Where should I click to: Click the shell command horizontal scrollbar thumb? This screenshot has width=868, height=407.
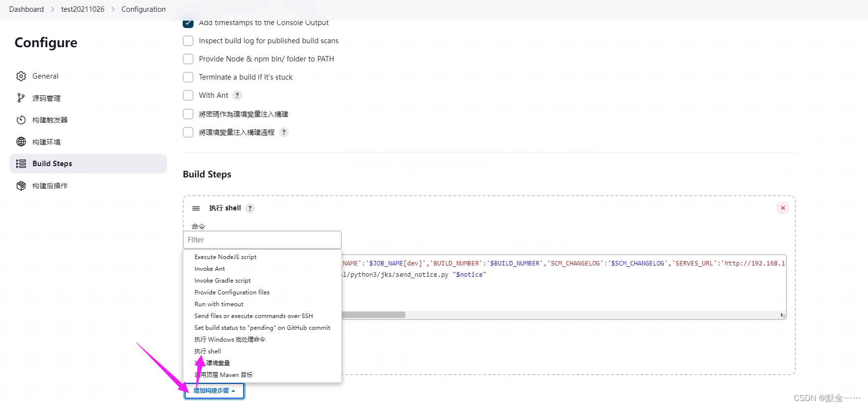[x=373, y=315]
